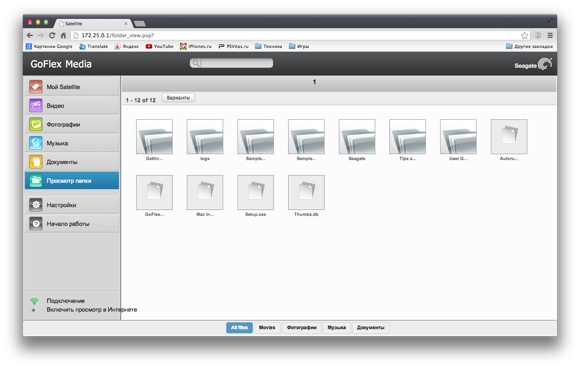Open the Seagate folder

357,136
